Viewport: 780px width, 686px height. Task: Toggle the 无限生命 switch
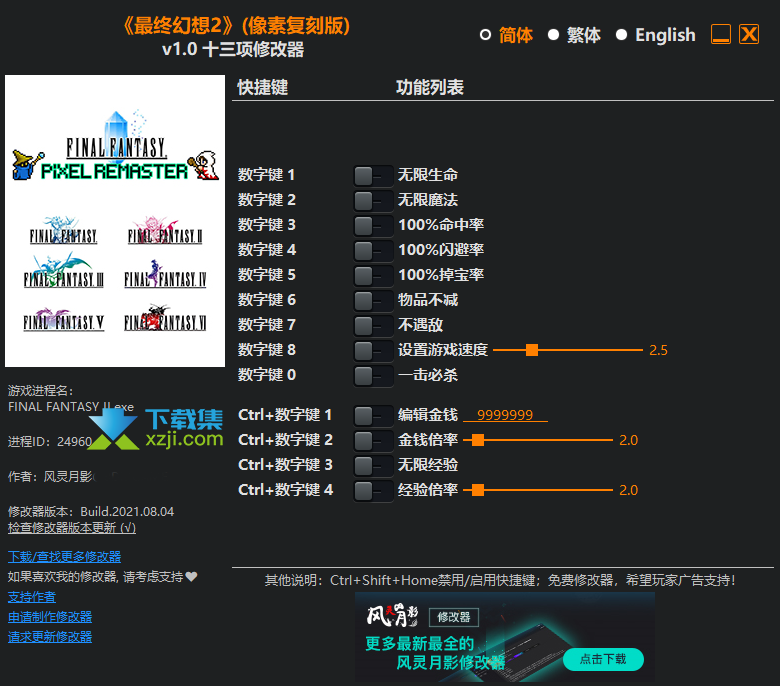click(373, 176)
